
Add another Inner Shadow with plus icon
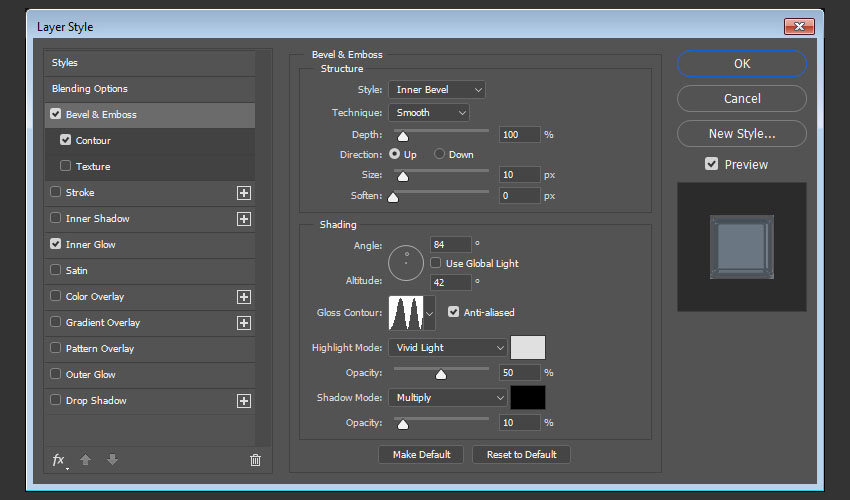pyautogui.click(x=243, y=219)
